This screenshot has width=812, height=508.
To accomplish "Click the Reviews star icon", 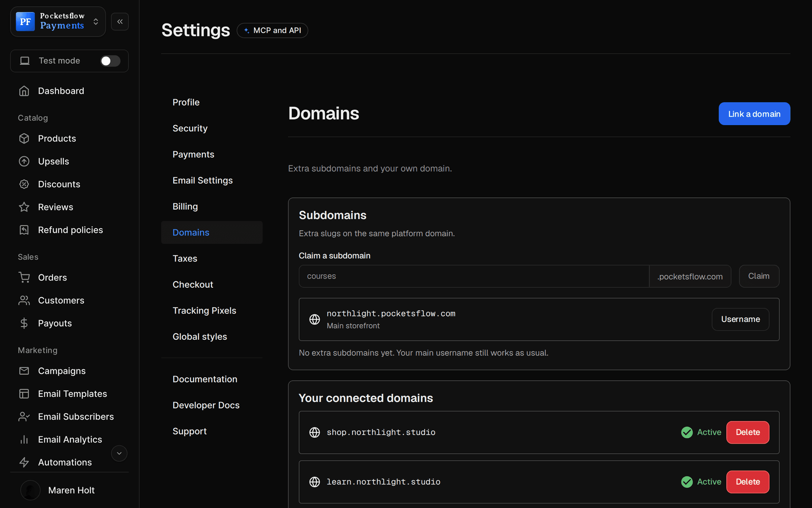I will coord(24,207).
